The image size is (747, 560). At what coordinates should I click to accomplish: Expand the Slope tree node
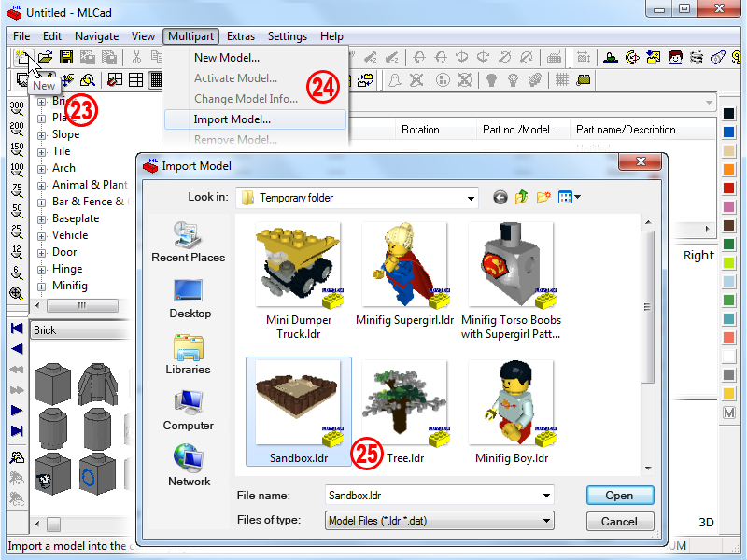pos(41,135)
